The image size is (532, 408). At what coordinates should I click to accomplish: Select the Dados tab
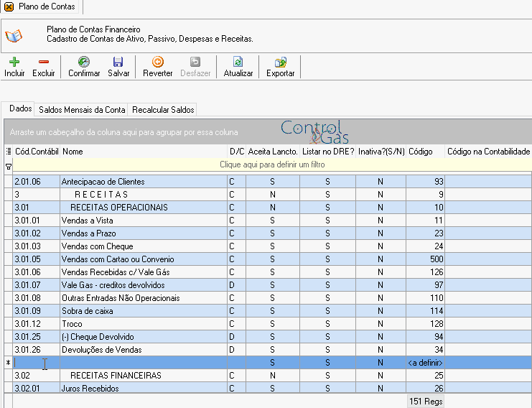pyautogui.click(x=20, y=108)
